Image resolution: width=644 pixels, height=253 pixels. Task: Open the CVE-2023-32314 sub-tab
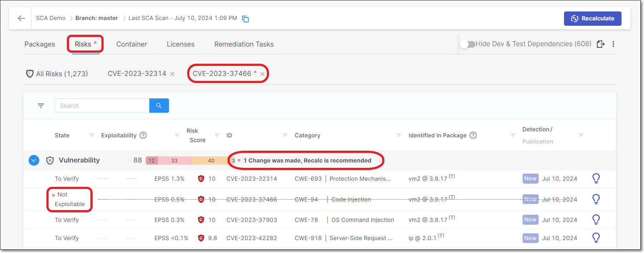click(137, 73)
